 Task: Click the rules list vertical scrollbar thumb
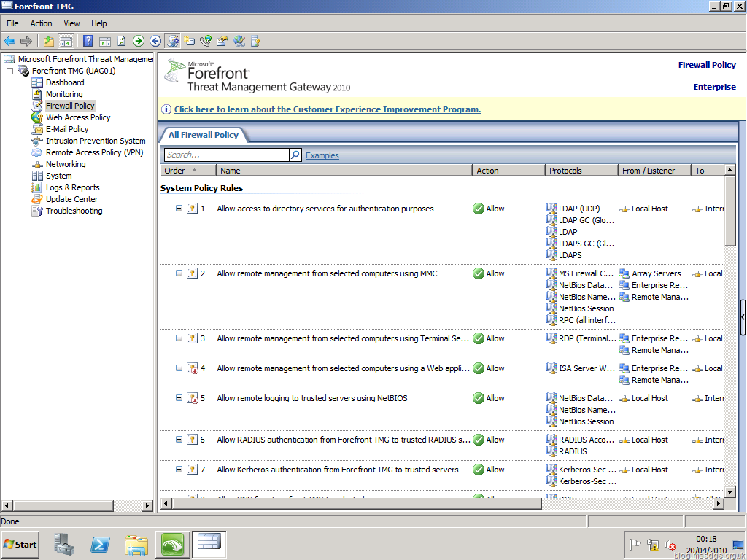pos(729,211)
